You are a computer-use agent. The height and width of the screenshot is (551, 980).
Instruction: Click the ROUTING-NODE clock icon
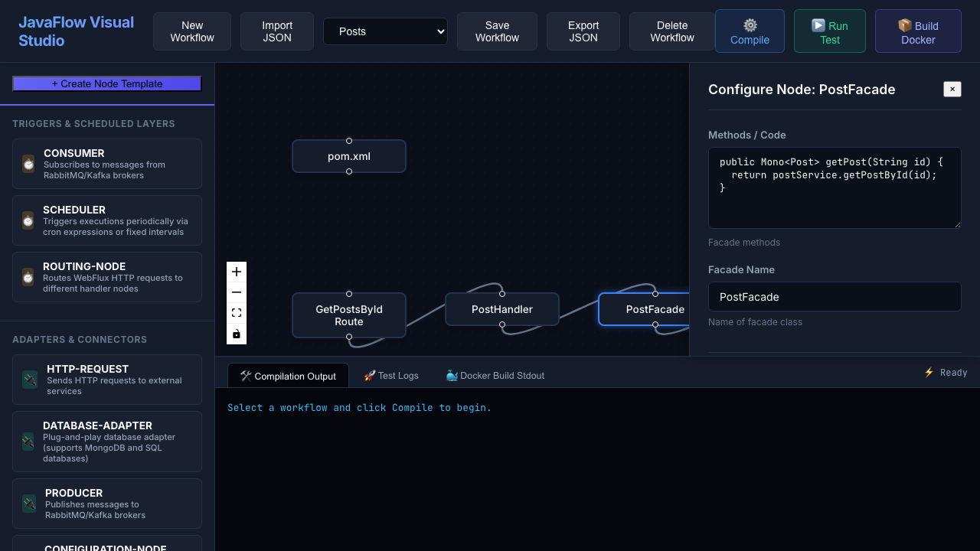28,277
